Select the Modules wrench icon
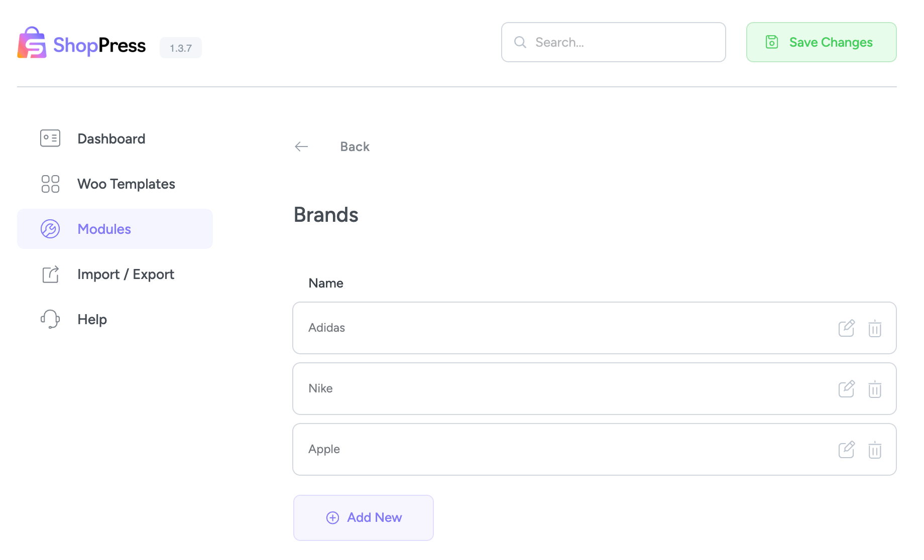Viewport: 924px width, 560px height. click(49, 228)
